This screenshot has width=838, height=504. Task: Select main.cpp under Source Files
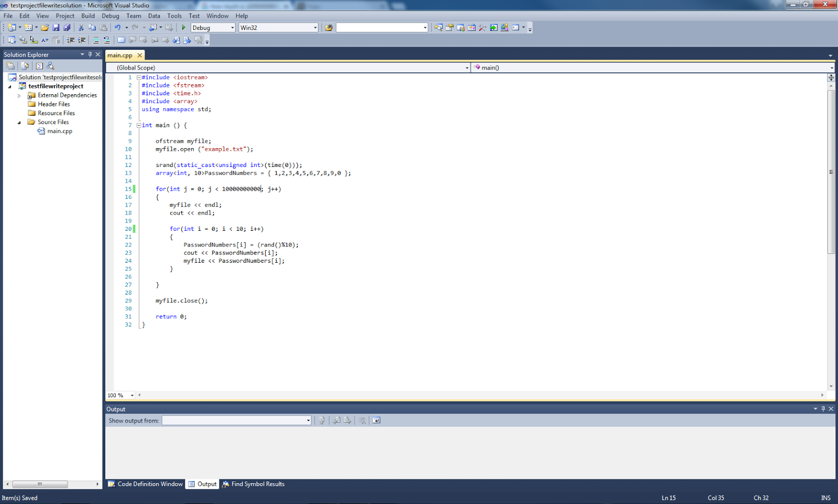click(x=59, y=131)
